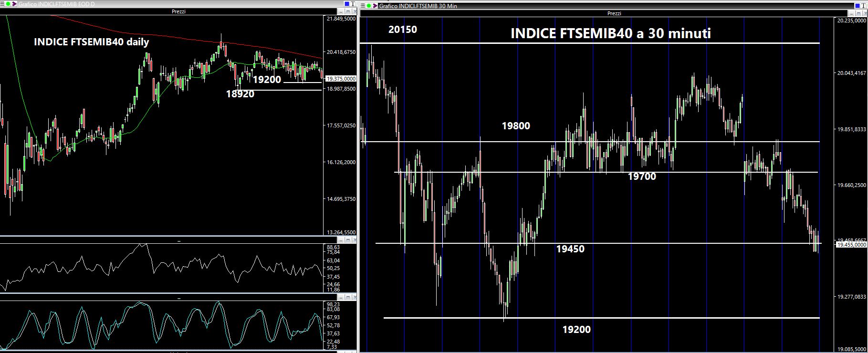
Task: Click the Prezzi header of the 30-minute chart
Action: pos(614,13)
